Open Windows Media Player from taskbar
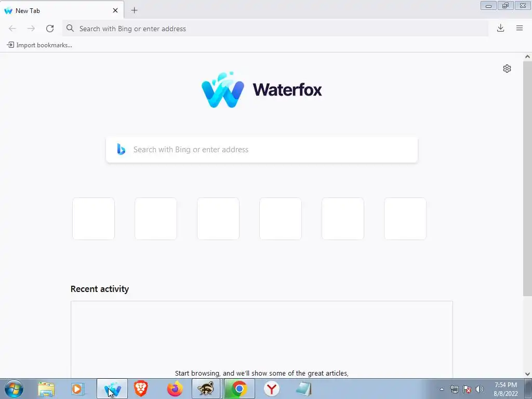The image size is (532, 399). coord(78,389)
